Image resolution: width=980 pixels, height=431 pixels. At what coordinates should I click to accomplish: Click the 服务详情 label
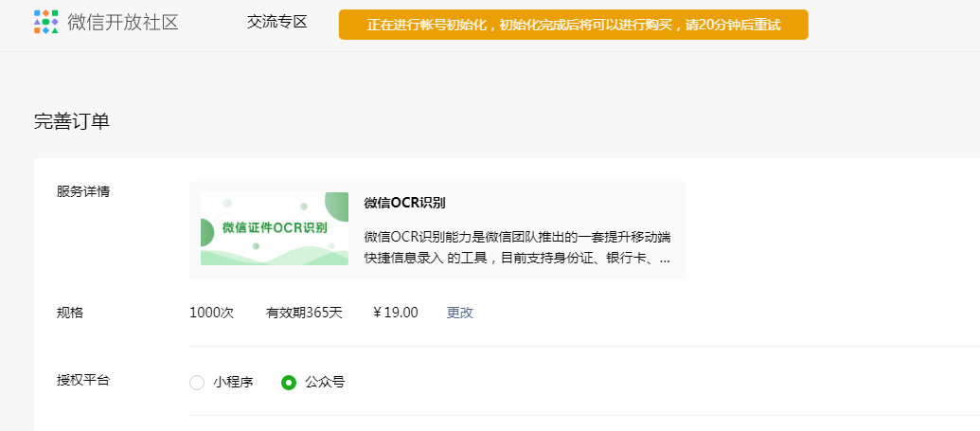(83, 192)
